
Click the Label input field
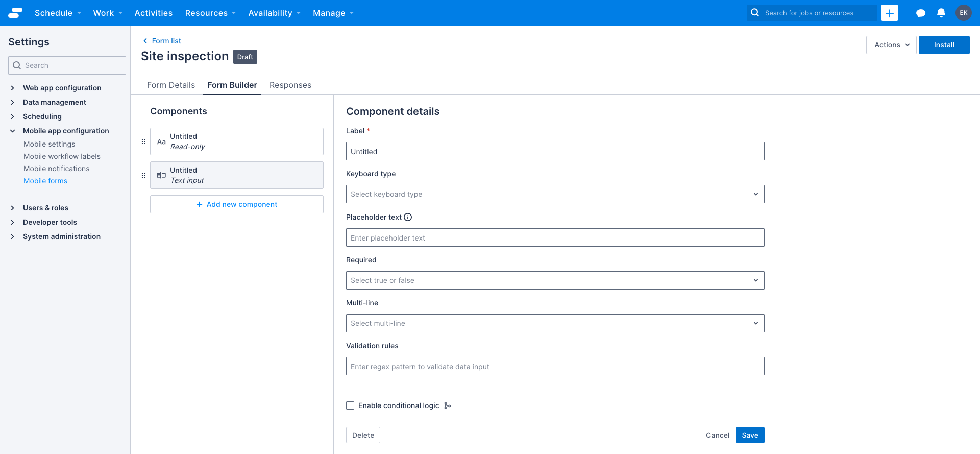[x=555, y=151]
